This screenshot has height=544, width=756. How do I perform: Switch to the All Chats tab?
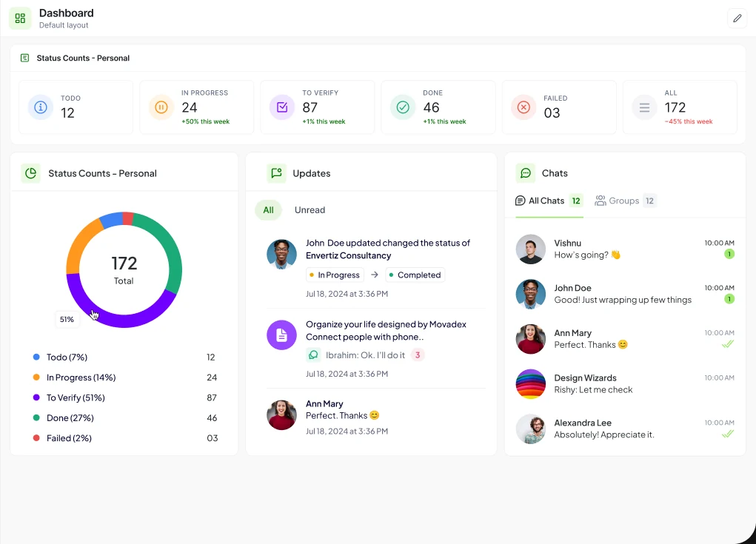549,201
